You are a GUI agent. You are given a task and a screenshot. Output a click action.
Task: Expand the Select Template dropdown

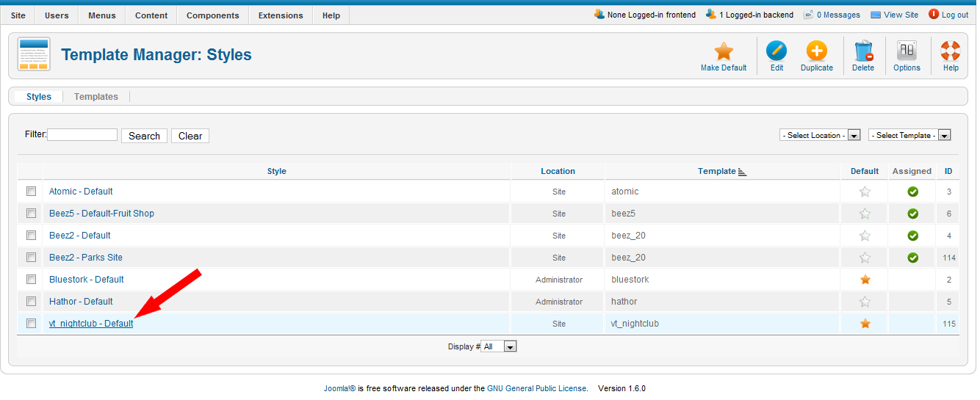[x=909, y=135]
